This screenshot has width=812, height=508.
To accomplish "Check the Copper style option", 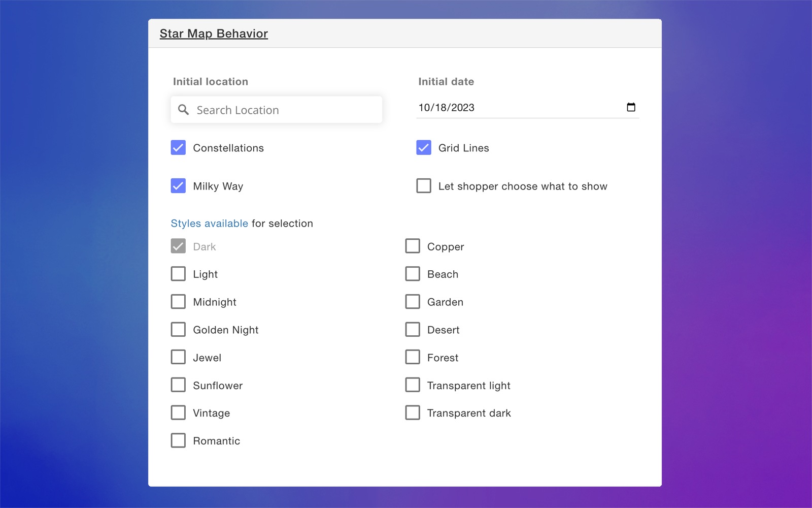I will [413, 246].
